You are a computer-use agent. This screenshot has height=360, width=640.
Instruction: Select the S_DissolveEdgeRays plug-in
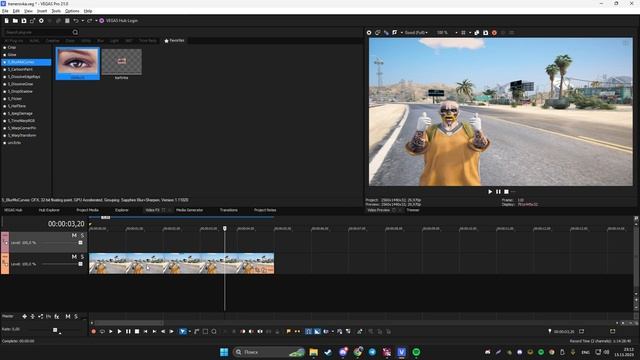pyautogui.click(x=24, y=77)
